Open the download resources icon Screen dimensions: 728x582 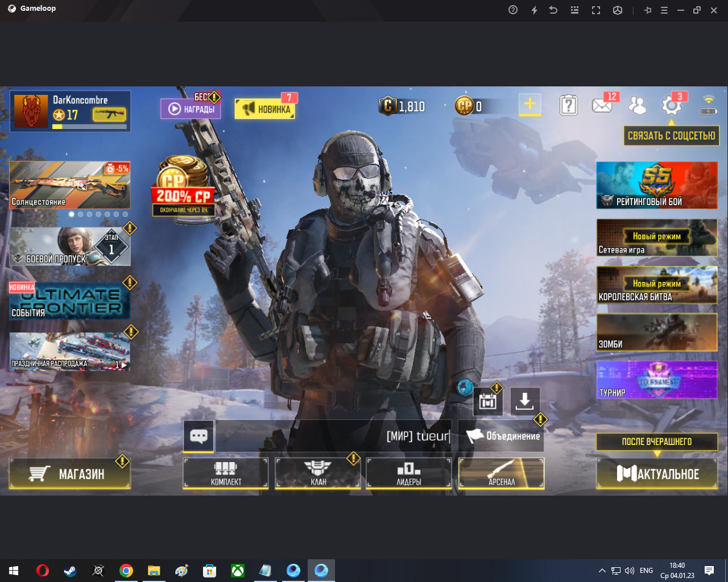pos(524,401)
